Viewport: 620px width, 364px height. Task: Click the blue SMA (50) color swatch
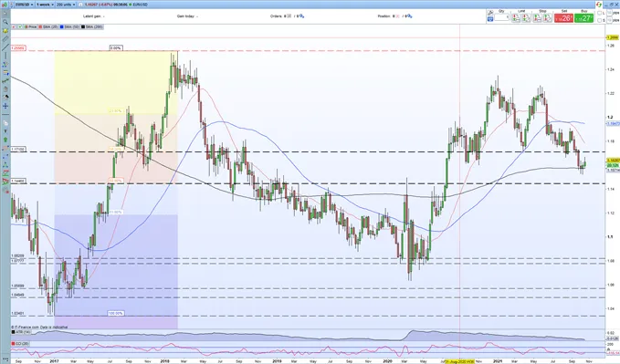tap(62, 26)
